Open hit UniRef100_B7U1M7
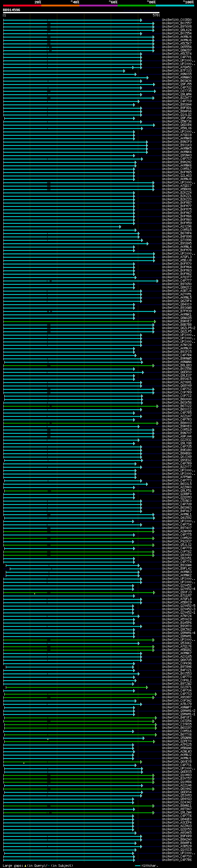Screen dimensions: 197x868 (x=177, y=595)
